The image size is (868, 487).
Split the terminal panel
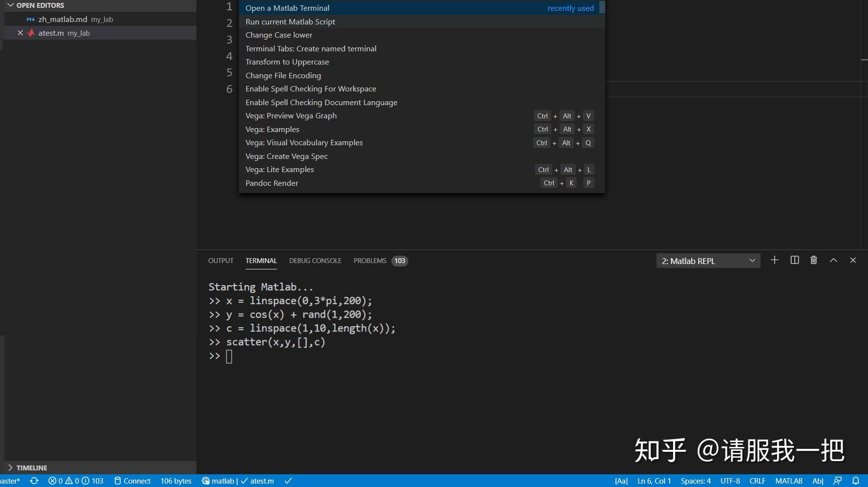click(795, 260)
